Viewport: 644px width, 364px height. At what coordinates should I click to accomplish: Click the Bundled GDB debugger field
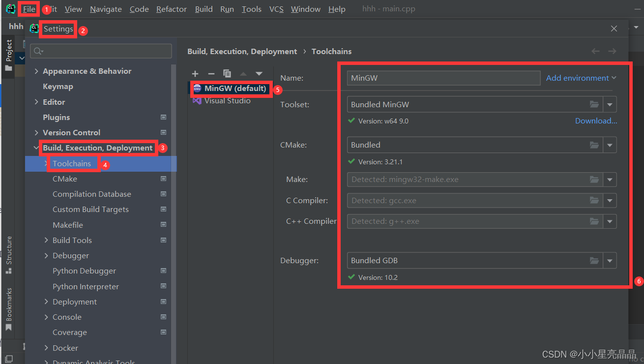[x=475, y=261]
